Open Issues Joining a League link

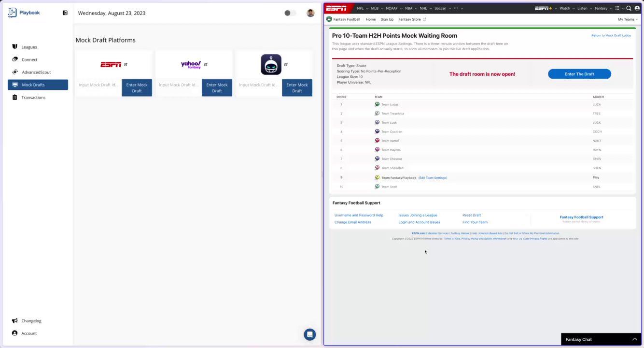click(x=418, y=215)
